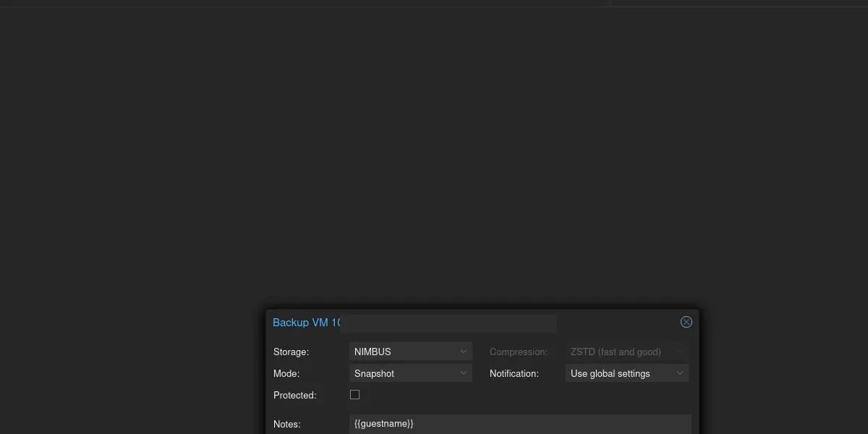Click the Notes input containing {{guestname}}
868x434 pixels.
[x=506, y=424]
